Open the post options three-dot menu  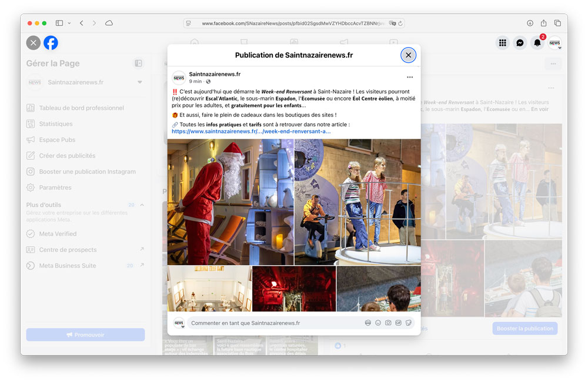[410, 78]
